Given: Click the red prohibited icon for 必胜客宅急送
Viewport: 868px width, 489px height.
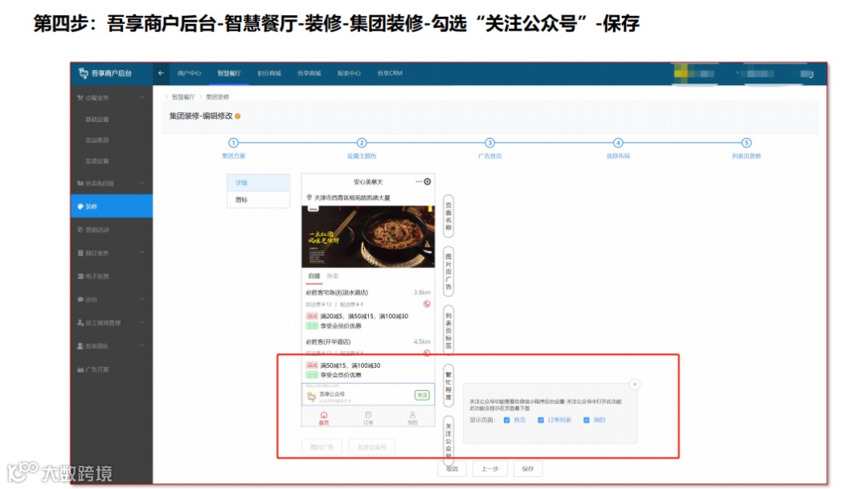Looking at the screenshot, I should click(x=427, y=304).
